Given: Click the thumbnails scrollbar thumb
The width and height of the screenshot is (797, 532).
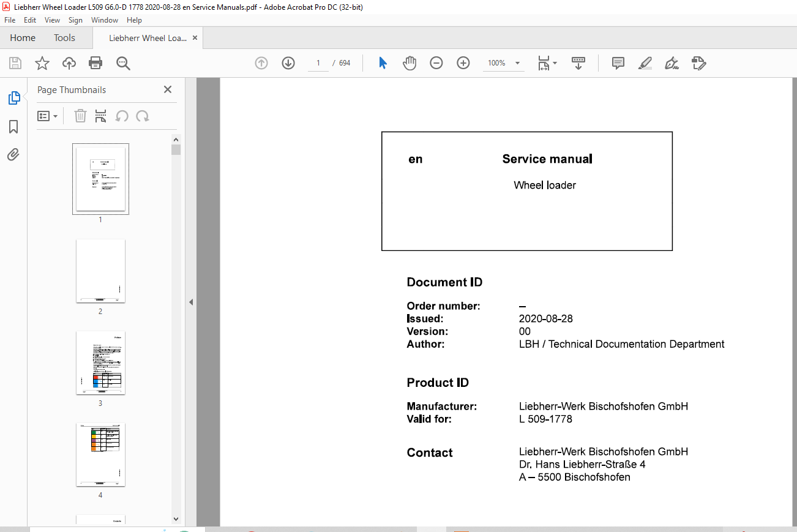Looking at the screenshot, I should click(x=176, y=150).
